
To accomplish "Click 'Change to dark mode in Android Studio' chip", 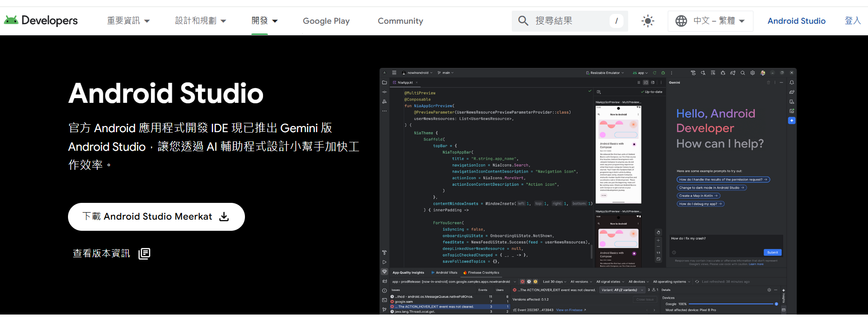I will point(712,188).
